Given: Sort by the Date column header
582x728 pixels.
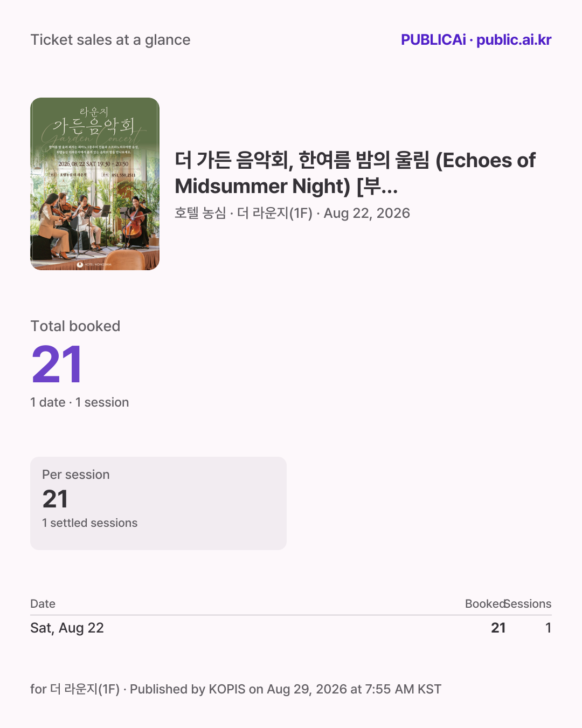Looking at the screenshot, I should click(x=43, y=604).
